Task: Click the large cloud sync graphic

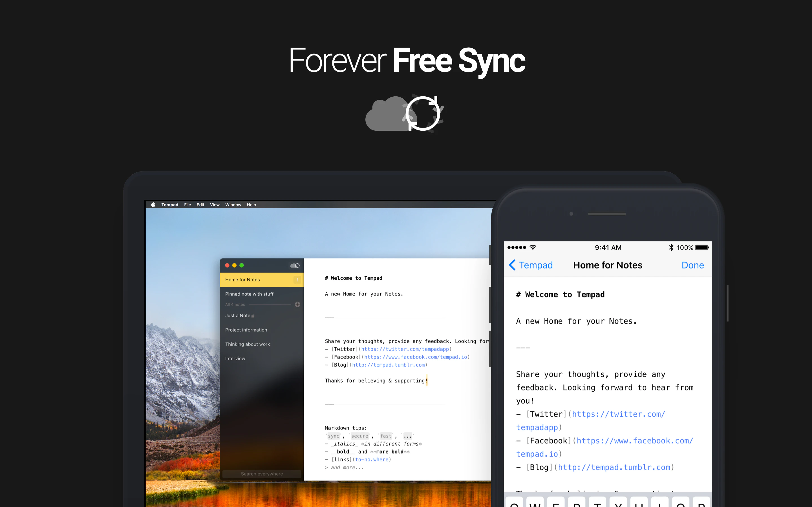Action: point(405,114)
